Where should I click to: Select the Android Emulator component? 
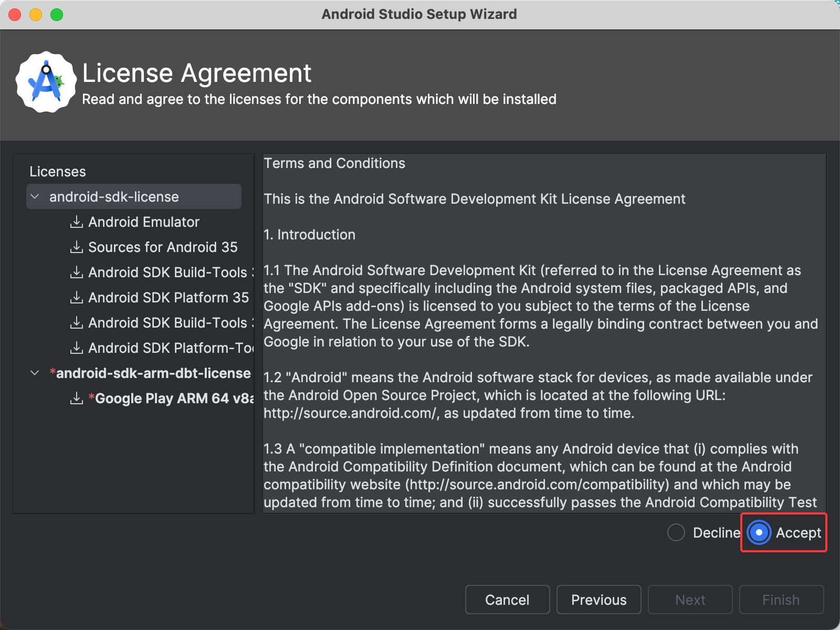coord(143,222)
